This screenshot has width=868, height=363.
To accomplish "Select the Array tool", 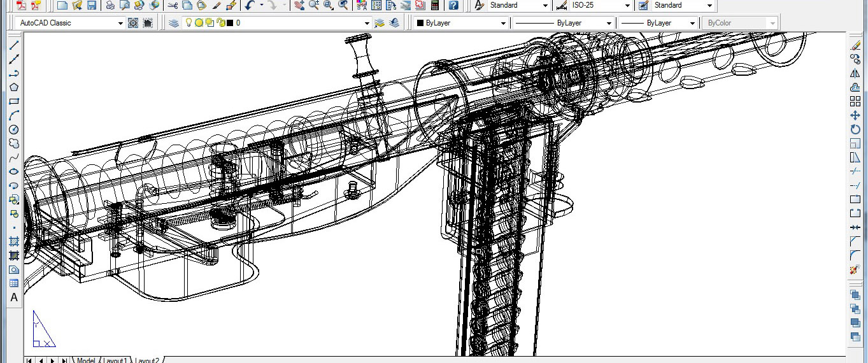I will point(855,101).
